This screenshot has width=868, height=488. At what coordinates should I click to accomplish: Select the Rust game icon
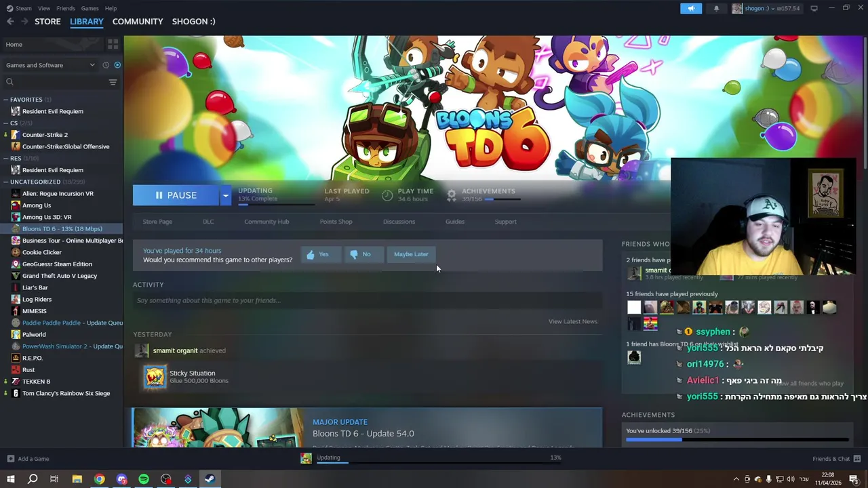click(x=16, y=369)
